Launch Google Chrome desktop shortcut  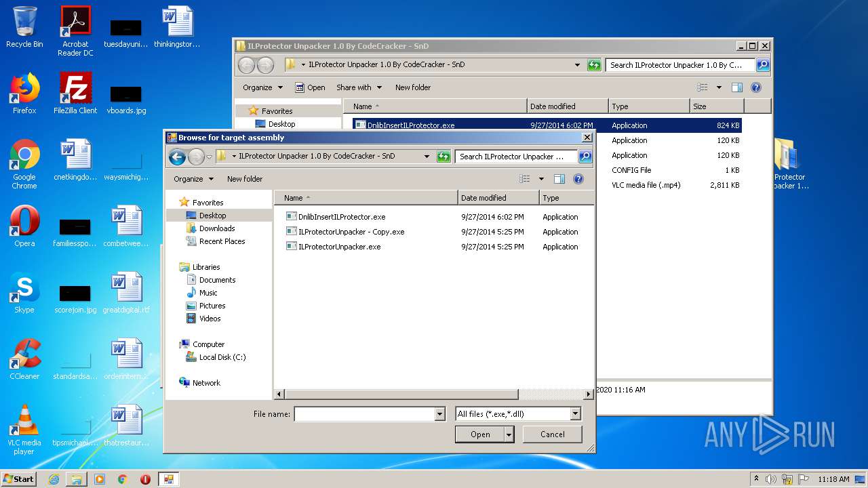click(24, 164)
